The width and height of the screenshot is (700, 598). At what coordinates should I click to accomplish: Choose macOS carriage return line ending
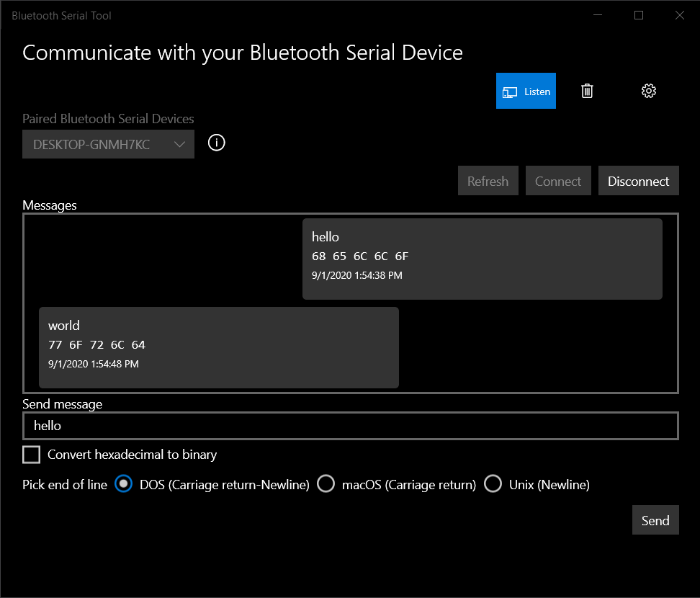(x=326, y=483)
